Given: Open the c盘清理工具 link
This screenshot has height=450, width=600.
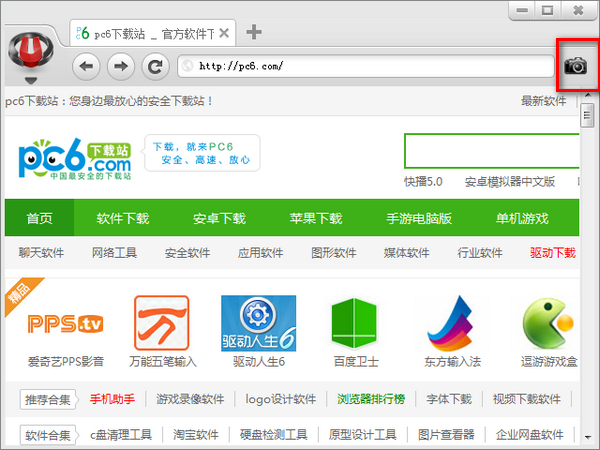Looking at the screenshot, I should [121, 435].
